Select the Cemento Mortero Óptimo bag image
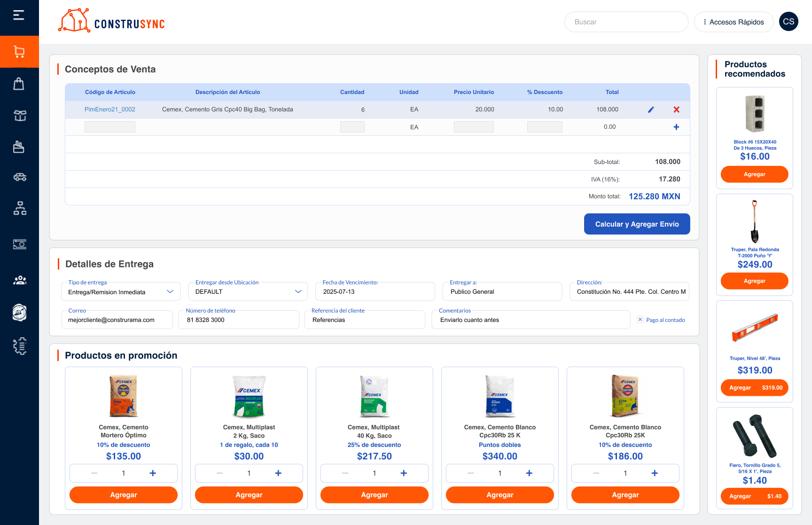The width and height of the screenshot is (812, 525). [x=124, y=396]
